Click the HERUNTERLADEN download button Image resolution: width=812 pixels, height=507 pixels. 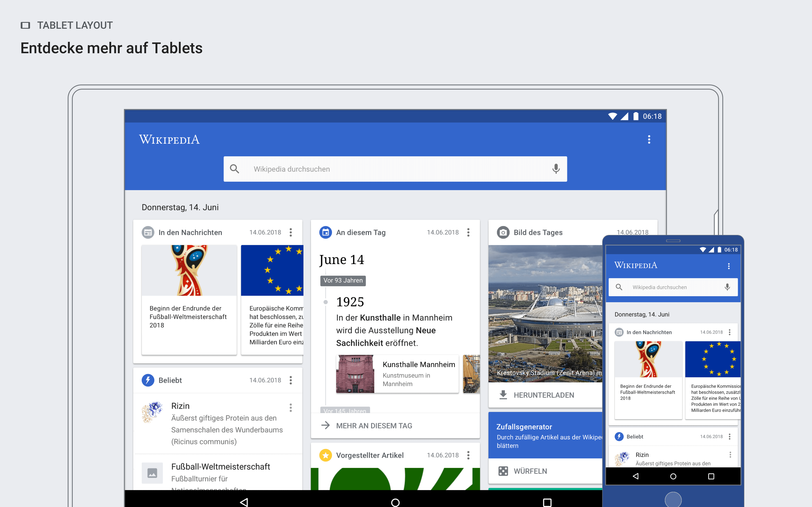point(537,395)
